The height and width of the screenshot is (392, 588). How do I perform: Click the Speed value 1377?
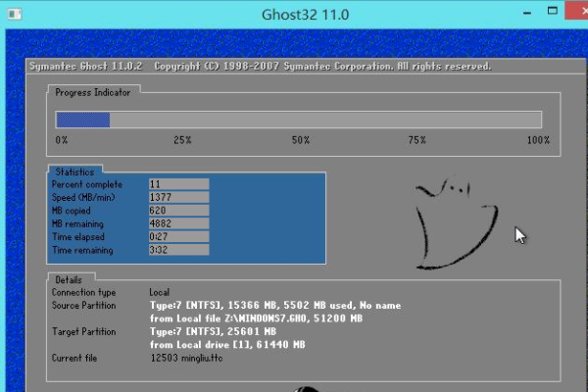tap(178, 197)
